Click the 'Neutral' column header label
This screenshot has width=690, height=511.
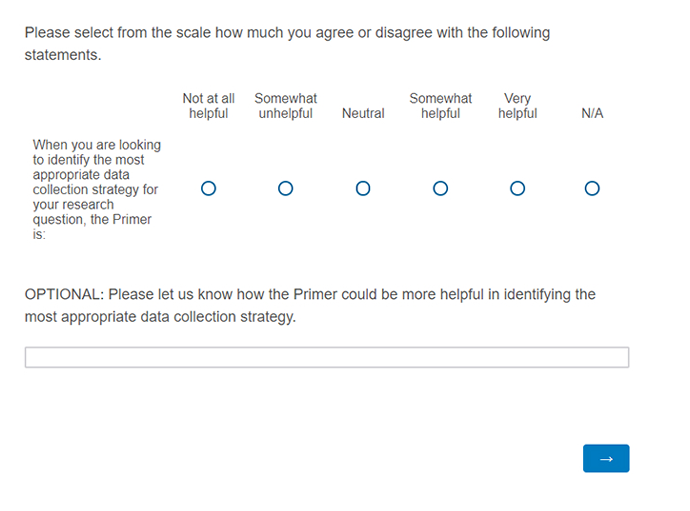point(363,114)
